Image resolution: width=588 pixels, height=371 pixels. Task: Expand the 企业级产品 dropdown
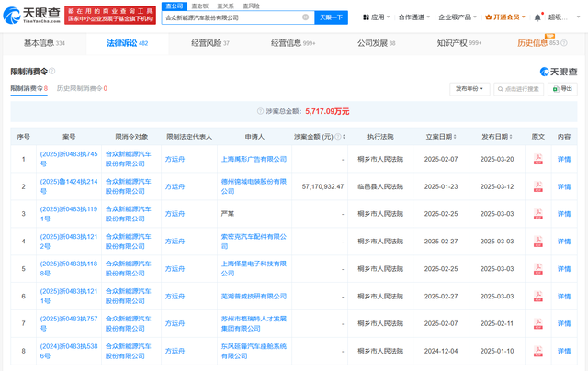pyautogui.click(x=458, y=17)
